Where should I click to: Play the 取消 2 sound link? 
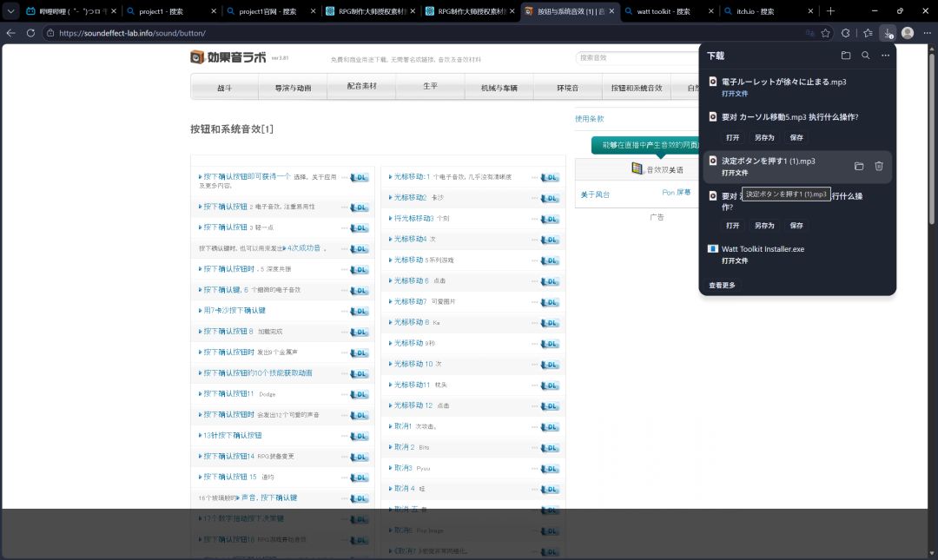point(404,447)
